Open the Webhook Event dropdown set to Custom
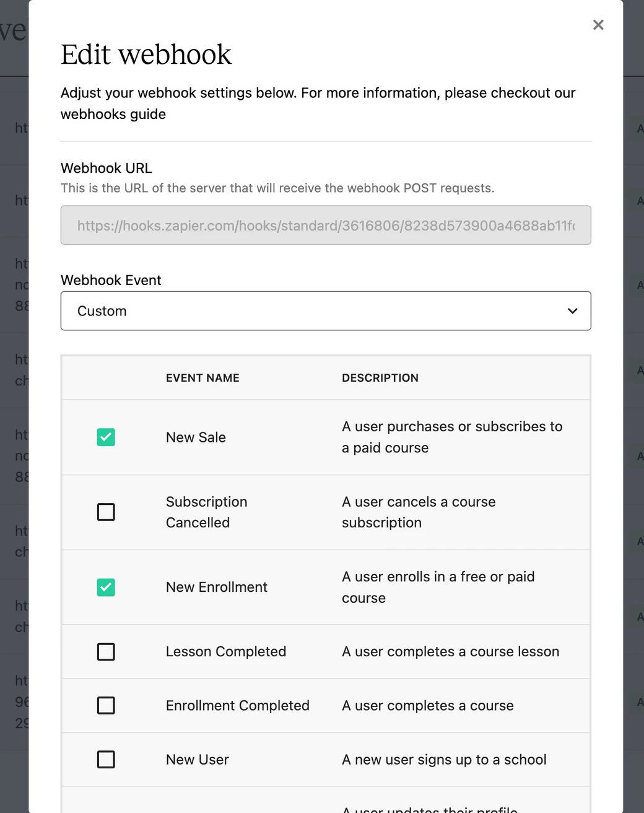 tap(326, 311)
